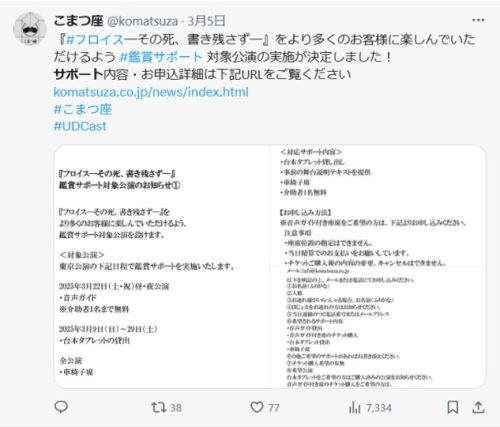Open right attached image with お申し込み方法
Image resolution: width=500 pixels, height=427 pixels.
(378, 266)
